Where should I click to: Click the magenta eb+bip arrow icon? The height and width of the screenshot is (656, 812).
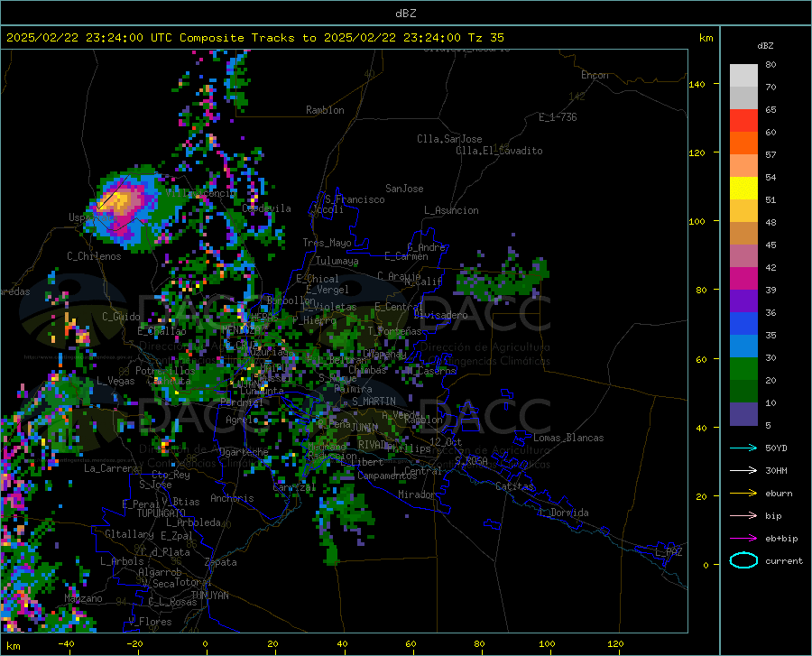tap(743, 539)
